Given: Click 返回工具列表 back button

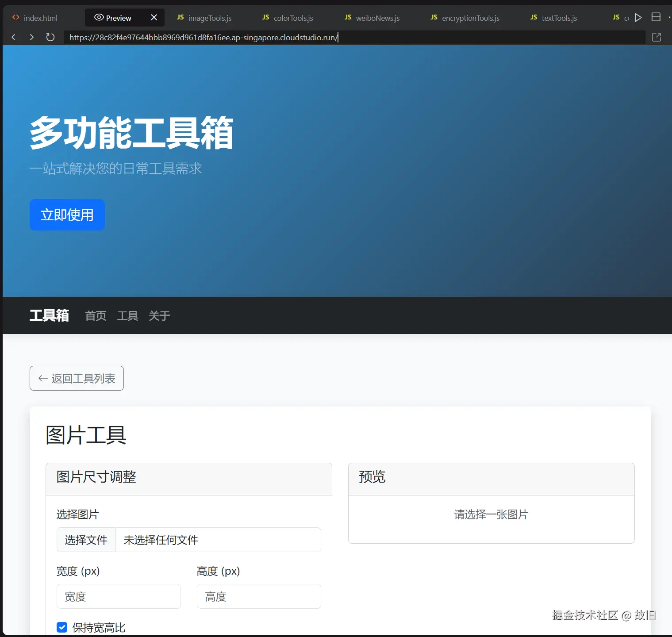Looking at the screenshot, I should [77, 378].
